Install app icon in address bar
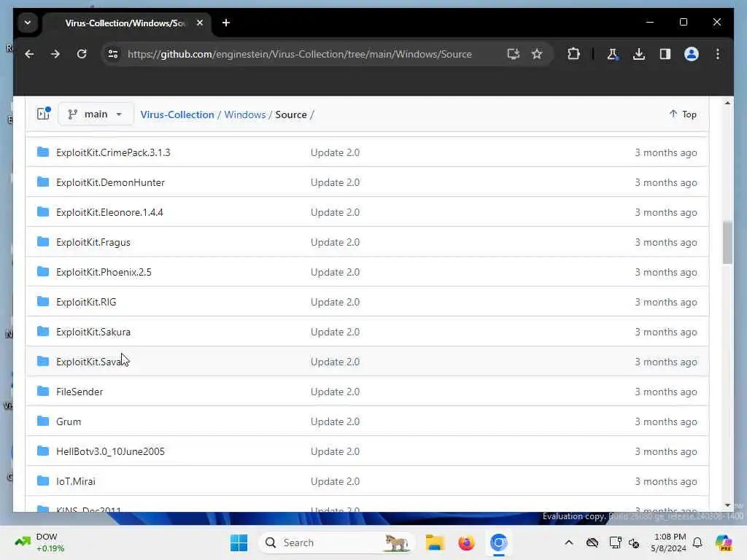Screen dimensions: 747x560 (x=513, y=54)
